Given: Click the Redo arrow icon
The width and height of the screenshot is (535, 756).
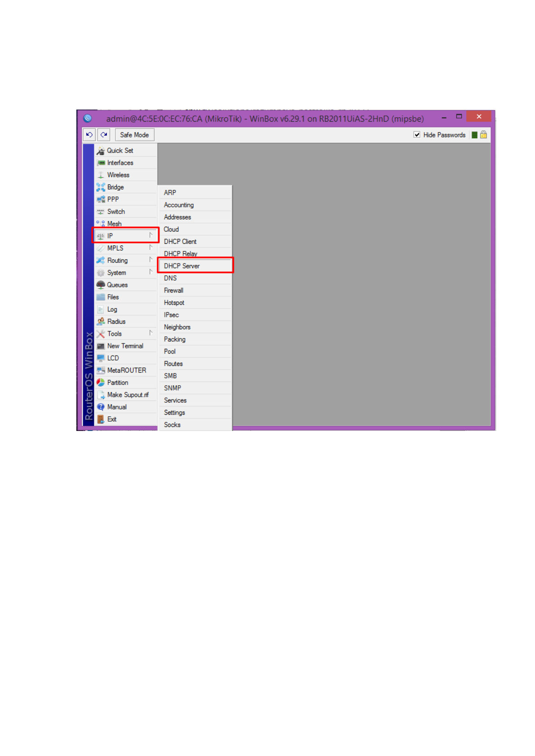Looking at the screenshot, I should (x=104, y=135).
